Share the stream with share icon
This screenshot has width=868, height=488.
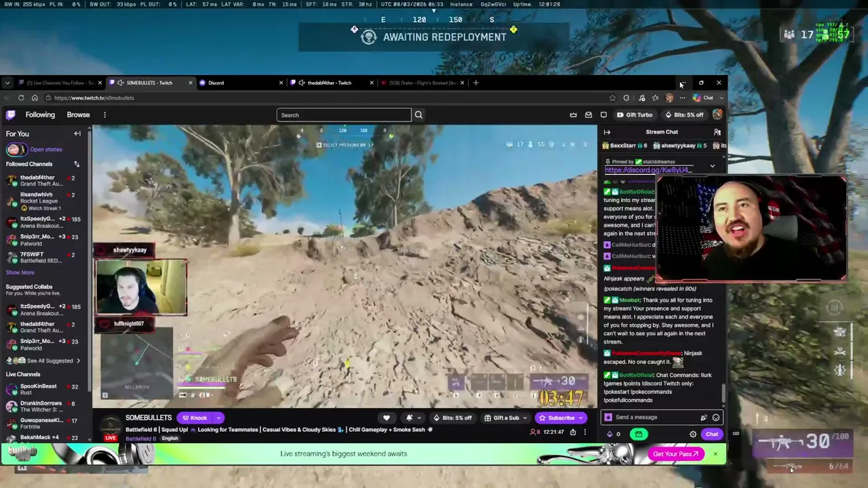click(x=573, y=432)
